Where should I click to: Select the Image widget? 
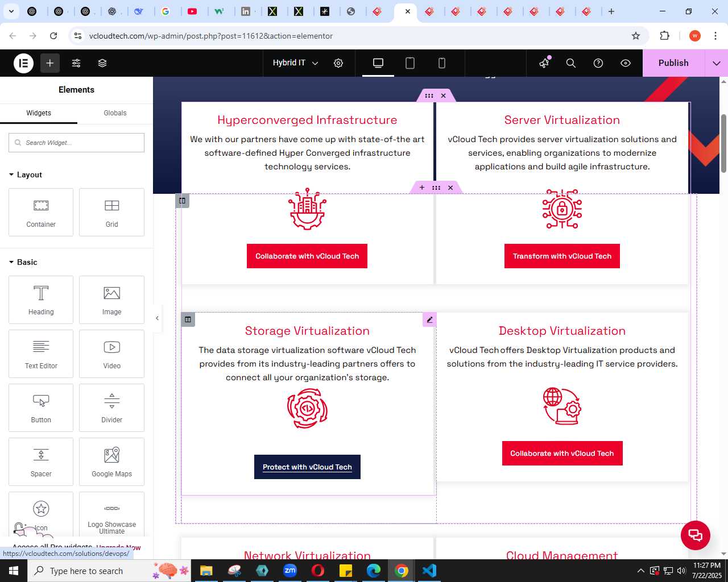111,300
